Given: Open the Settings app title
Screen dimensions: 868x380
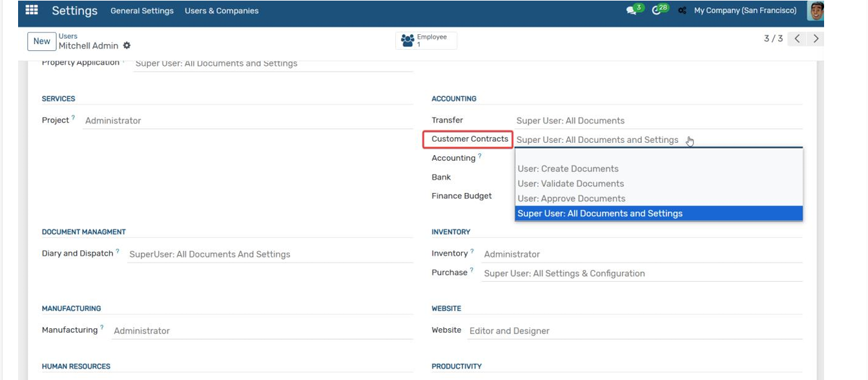Looking at the screenshot, I should pyautogui.click(x=75, y=11).
